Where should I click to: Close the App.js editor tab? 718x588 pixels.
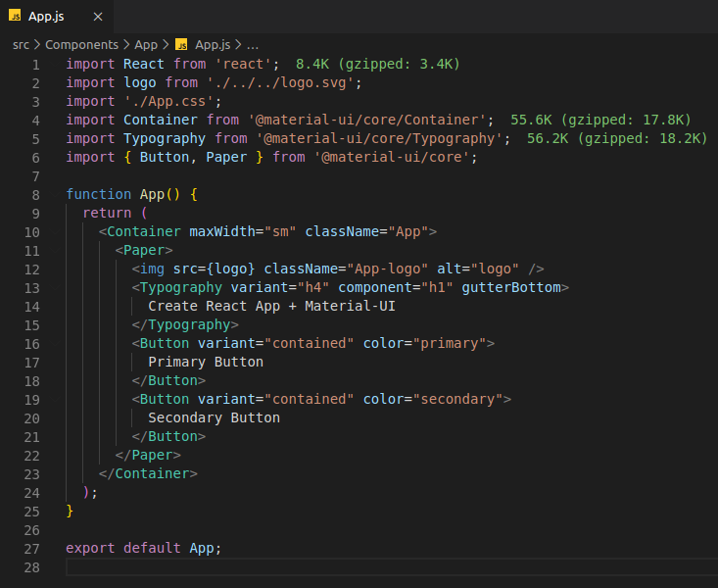98,17
